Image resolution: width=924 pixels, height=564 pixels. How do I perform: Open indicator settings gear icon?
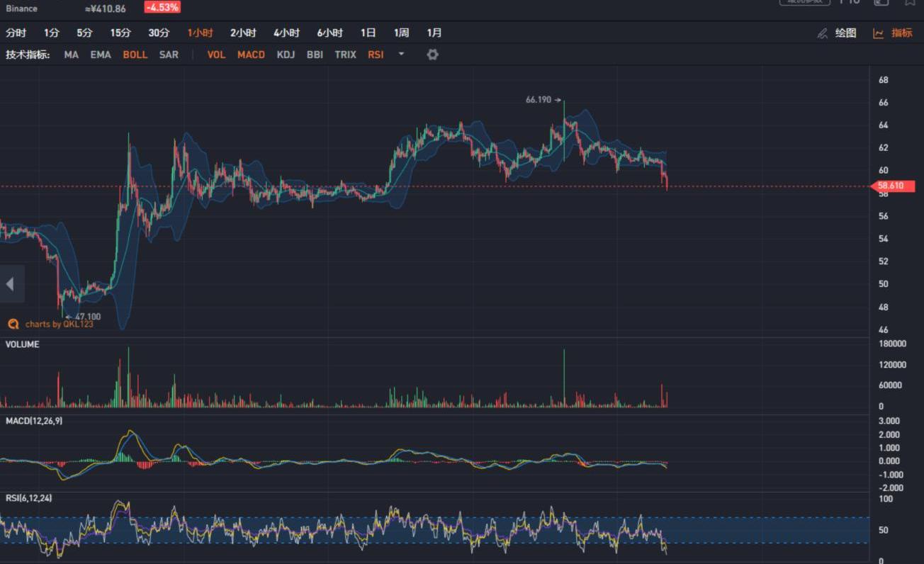(x=432, y=55)
